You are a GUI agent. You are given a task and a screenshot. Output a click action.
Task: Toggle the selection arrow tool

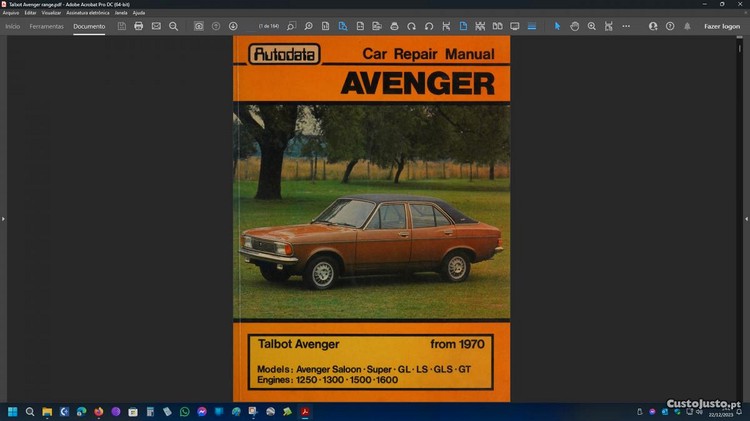pos(558,26)
